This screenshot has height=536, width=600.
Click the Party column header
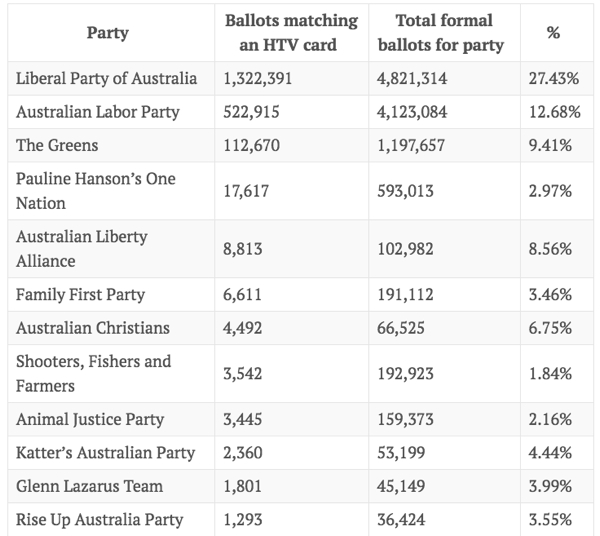106,33
